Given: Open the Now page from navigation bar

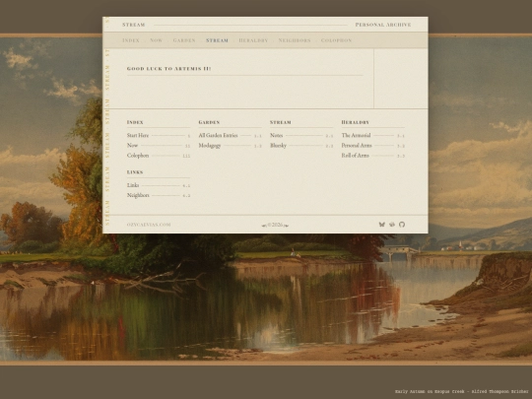Looking at the screenshot, I should coord(156,40).
